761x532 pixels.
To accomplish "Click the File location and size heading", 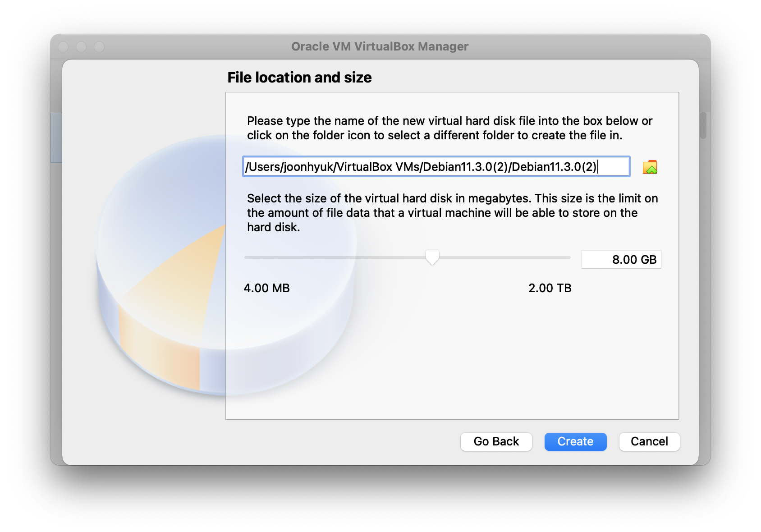I will (x=299, y=78).
